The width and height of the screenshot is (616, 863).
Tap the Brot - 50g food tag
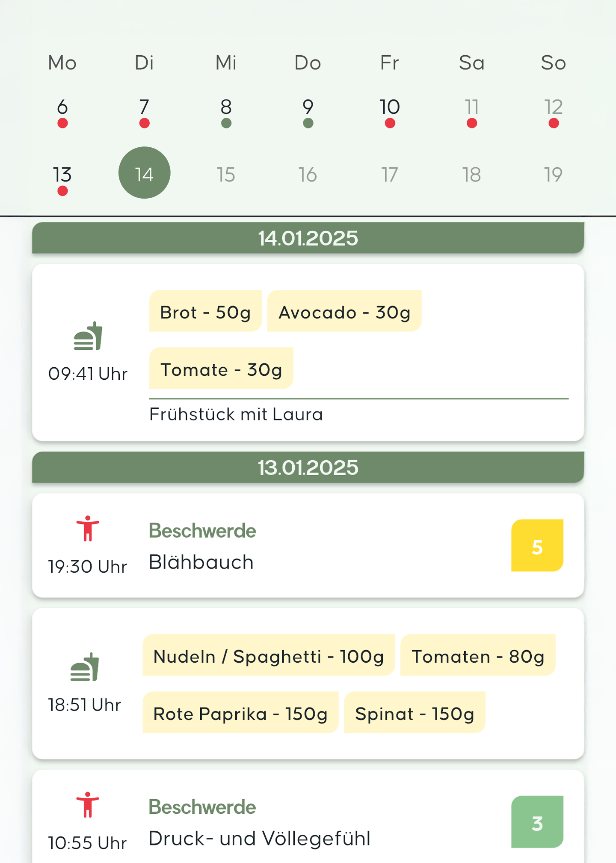205,311
